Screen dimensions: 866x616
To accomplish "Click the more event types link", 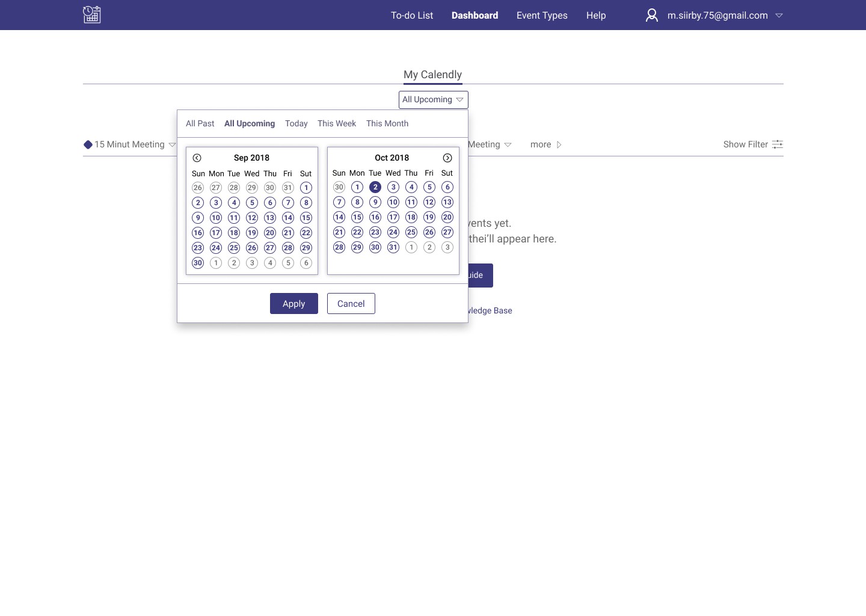I will pyautogui.click(x=541, y=144).
